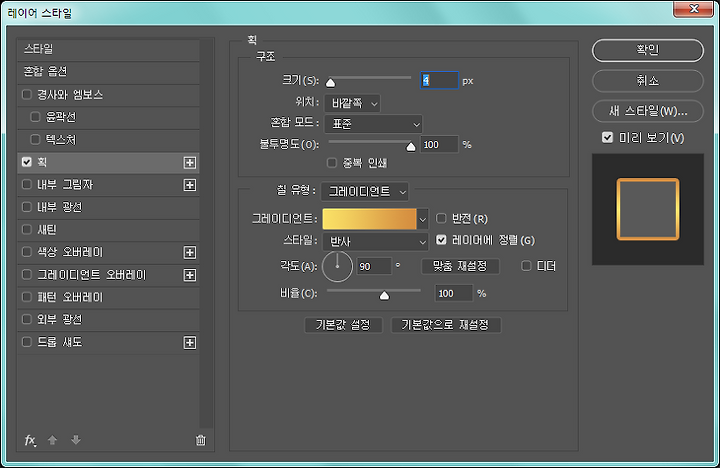Uncheck 레이어에 정렬(G) checkbox
720x468 pixels.
coord(441,240)
